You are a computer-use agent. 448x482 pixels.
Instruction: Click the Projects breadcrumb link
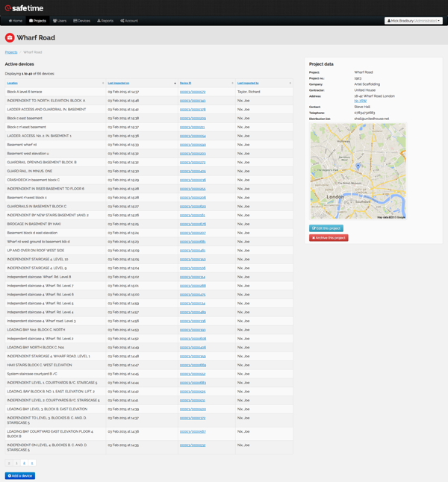coord(11,52)
